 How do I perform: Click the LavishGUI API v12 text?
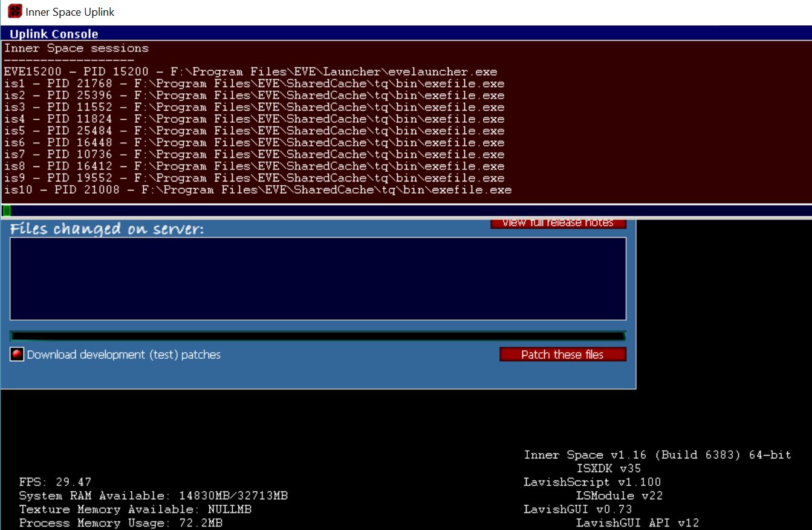coord(637,523)
